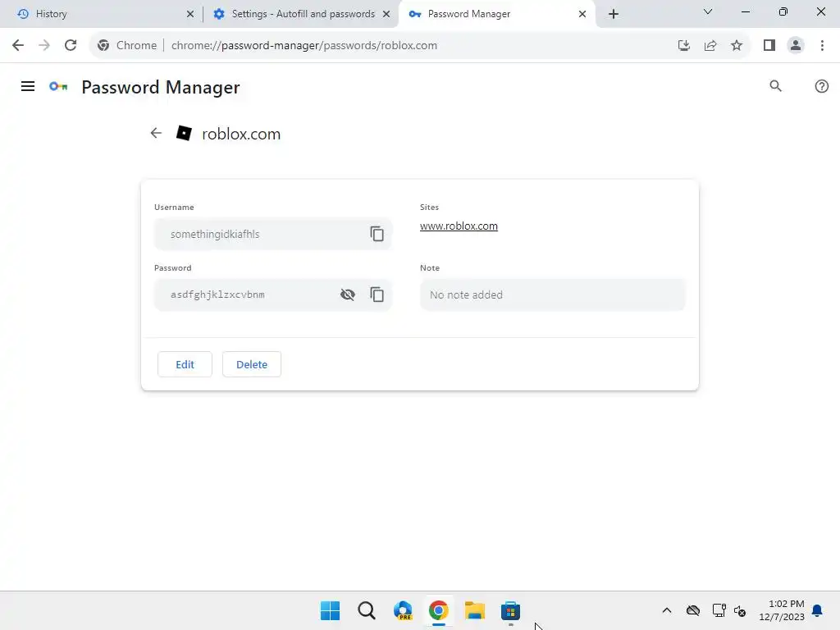Click the roblox.com heading text
This screenshot has height=630, width=840.
(x=241, y=134)
